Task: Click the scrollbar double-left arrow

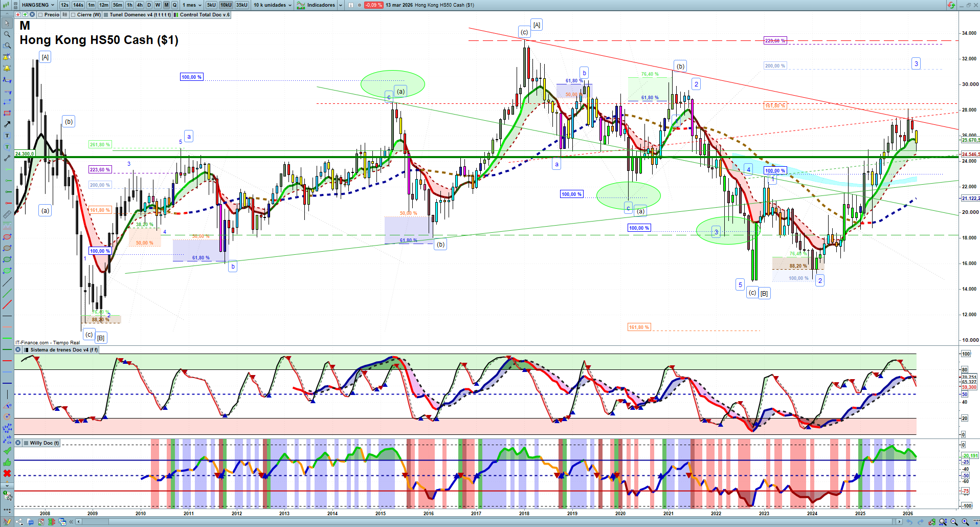Action: pyautogui.click(x=72, y=522)
